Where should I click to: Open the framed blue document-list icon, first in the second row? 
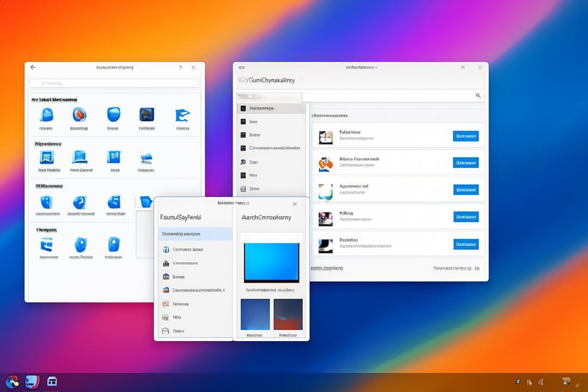point(47,157)
